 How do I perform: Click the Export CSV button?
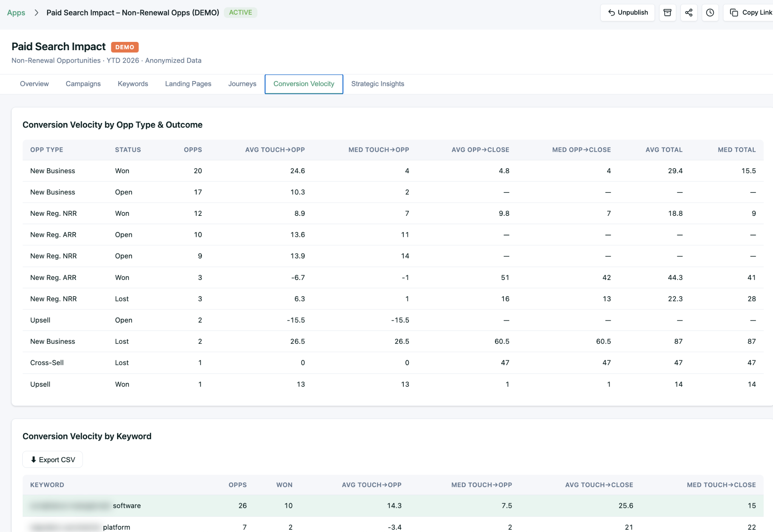tap(53, 460)
